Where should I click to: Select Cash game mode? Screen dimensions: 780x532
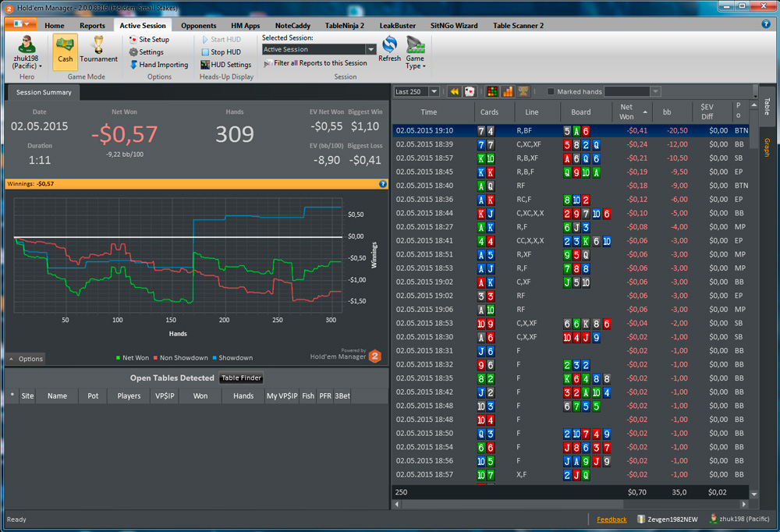click(x=66, y=51)
